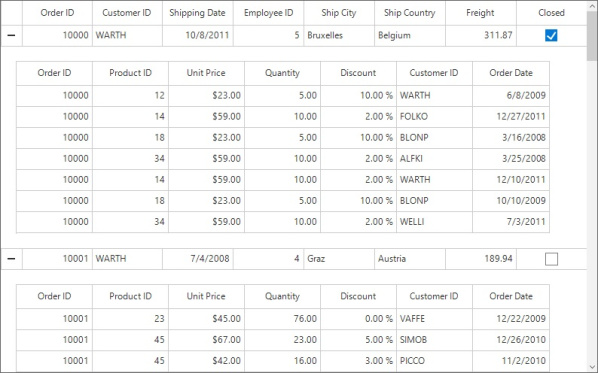Select the 3/16/2008 order date cell
This screenshot has height=373, width=598.
[x=511, y=138]
